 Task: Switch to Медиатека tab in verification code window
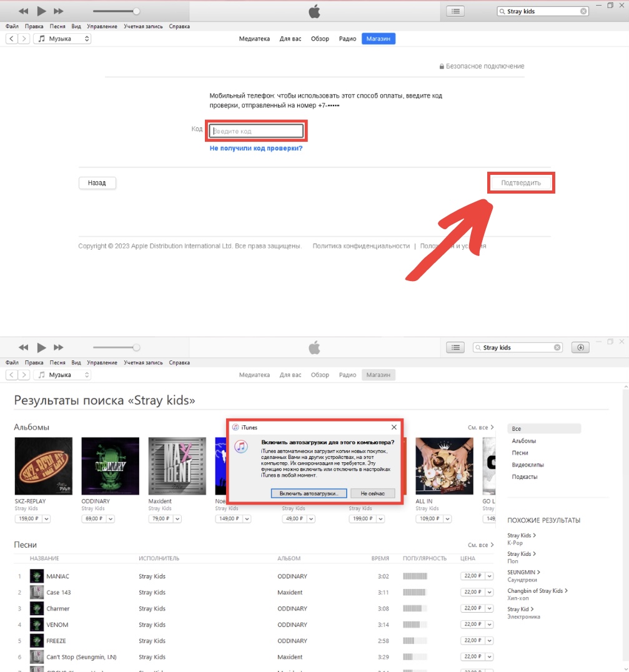pos(254,39)
